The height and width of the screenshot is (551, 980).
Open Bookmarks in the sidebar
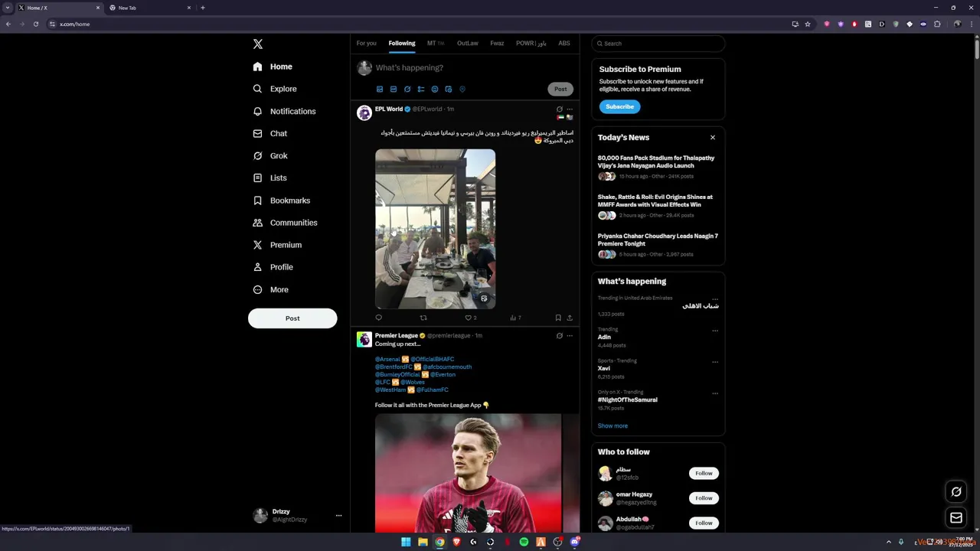(x=281, y=201)
